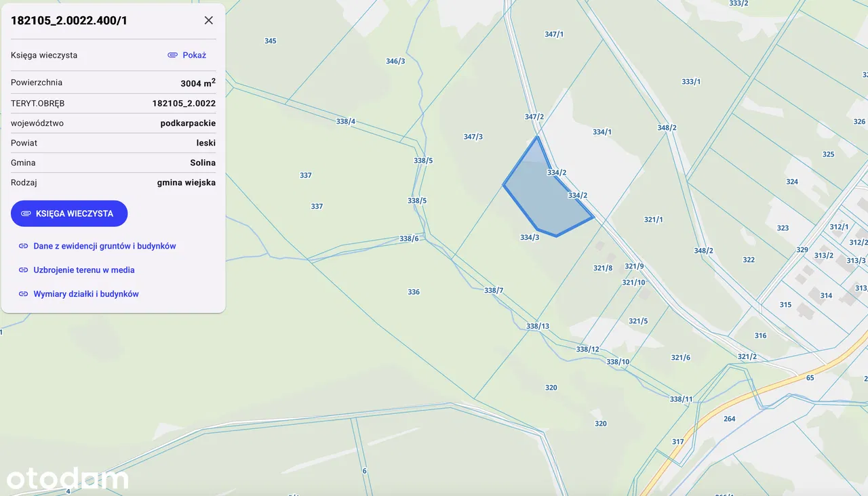Select parcel 321/1 on the map
Screen dimensions: 868x496
pyautogui.click(x=653, y=220)
